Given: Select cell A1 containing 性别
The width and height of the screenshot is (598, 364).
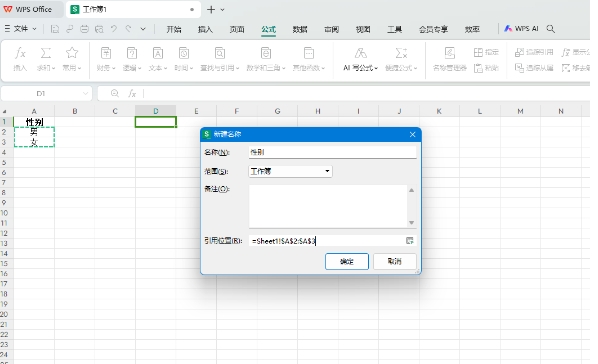Looking at the screenshot, I should click(x=34, y=122).
